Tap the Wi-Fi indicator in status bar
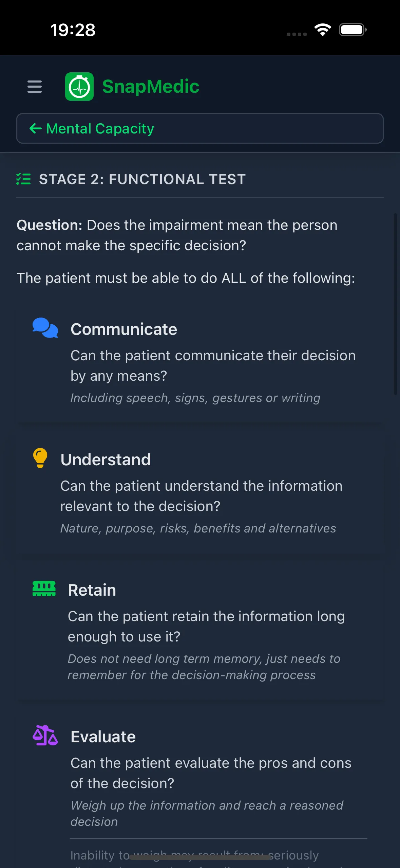 coord(322,30)
